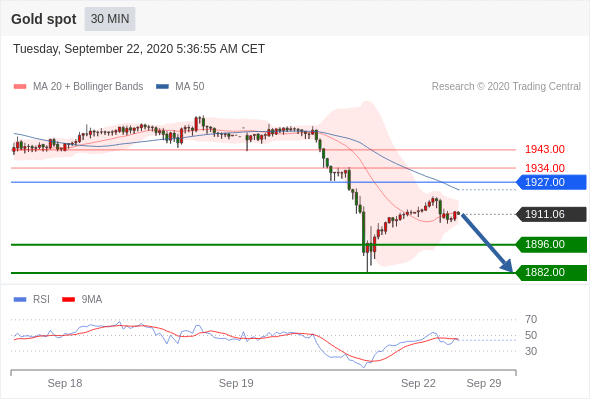Screen dimensions: 590x400
Task: Click the RSI 50 level label
Action: [531, 335]
